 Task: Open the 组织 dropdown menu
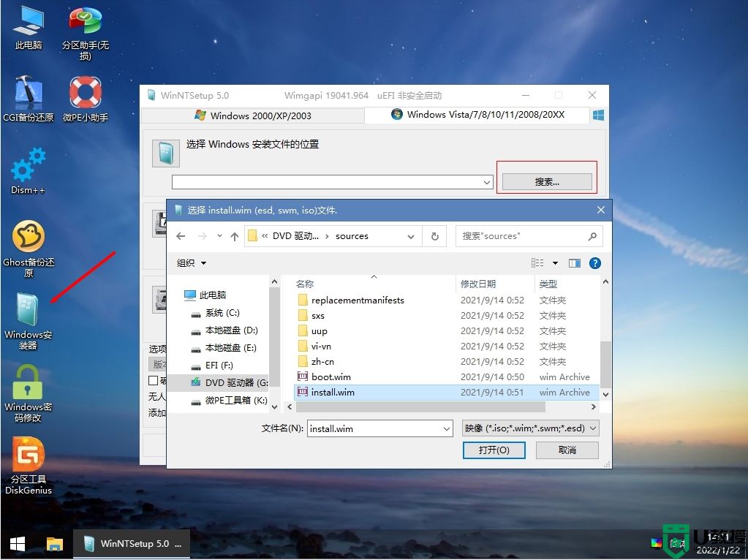(x=190, y=262)
